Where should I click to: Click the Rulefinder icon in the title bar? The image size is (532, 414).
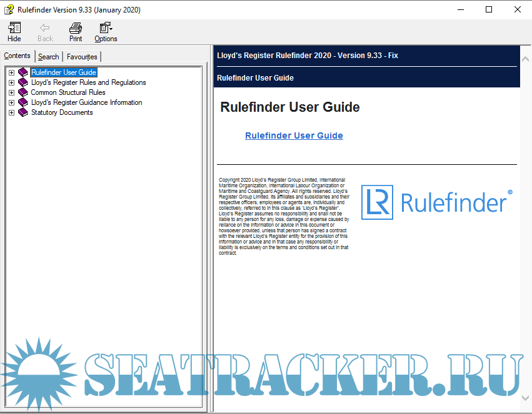(x=9, y=9)
